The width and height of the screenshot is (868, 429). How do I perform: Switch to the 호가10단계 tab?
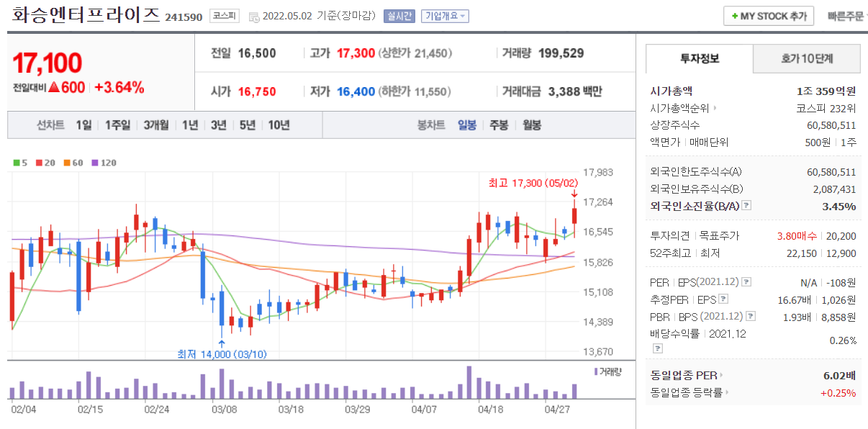coord(807,58)
